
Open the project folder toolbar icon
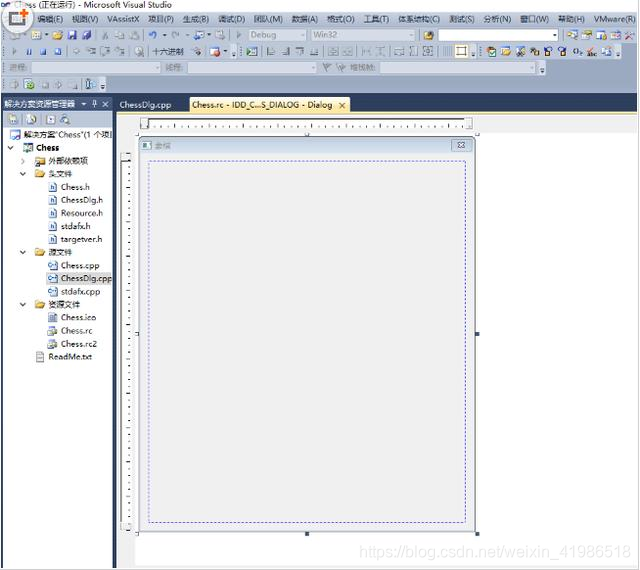(57, 35)
